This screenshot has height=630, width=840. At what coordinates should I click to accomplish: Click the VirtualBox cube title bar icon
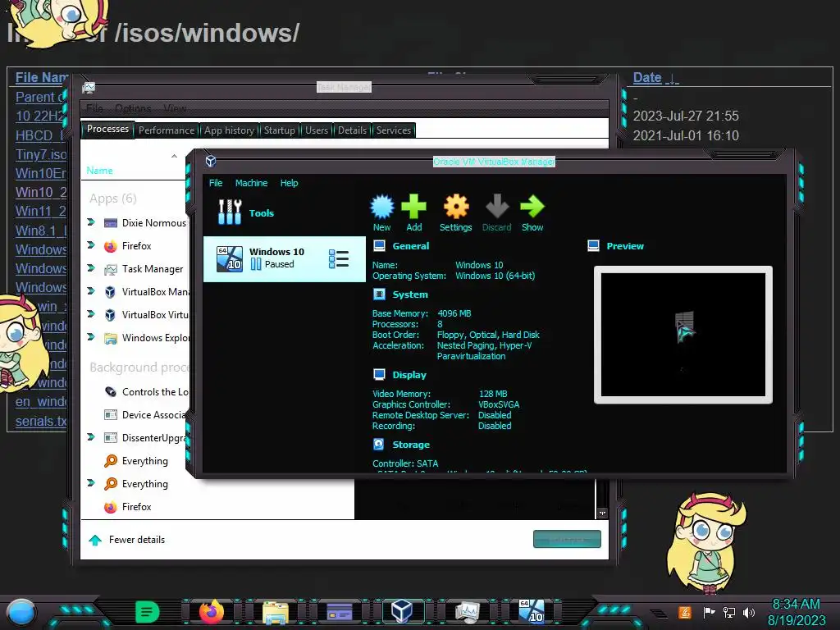point(211,161)
